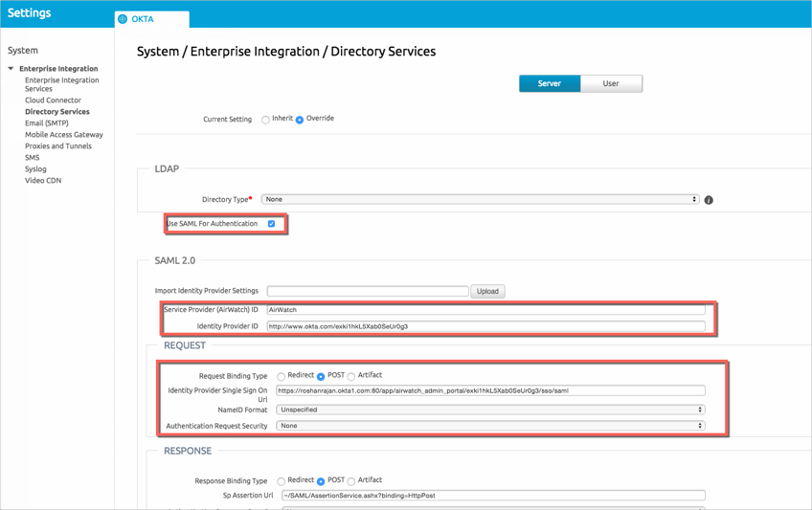Select Redirect for Response Binding Type

tap(282, 481)
